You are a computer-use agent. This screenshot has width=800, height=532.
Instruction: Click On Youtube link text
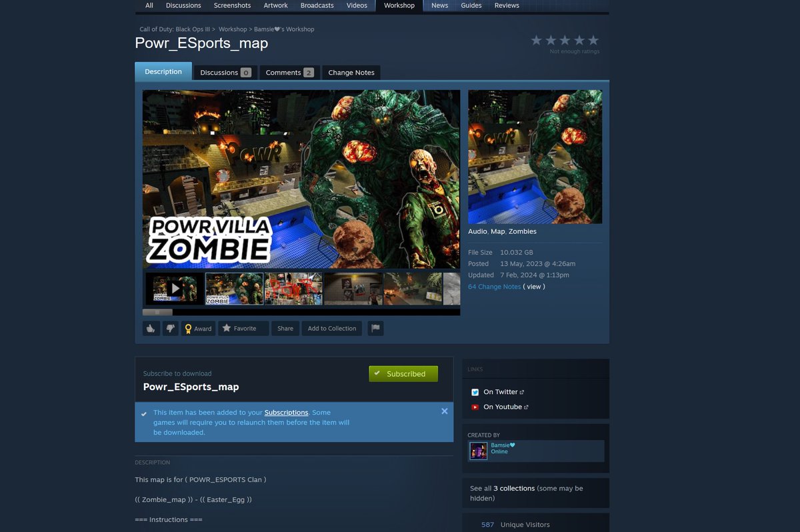(503, 407)
